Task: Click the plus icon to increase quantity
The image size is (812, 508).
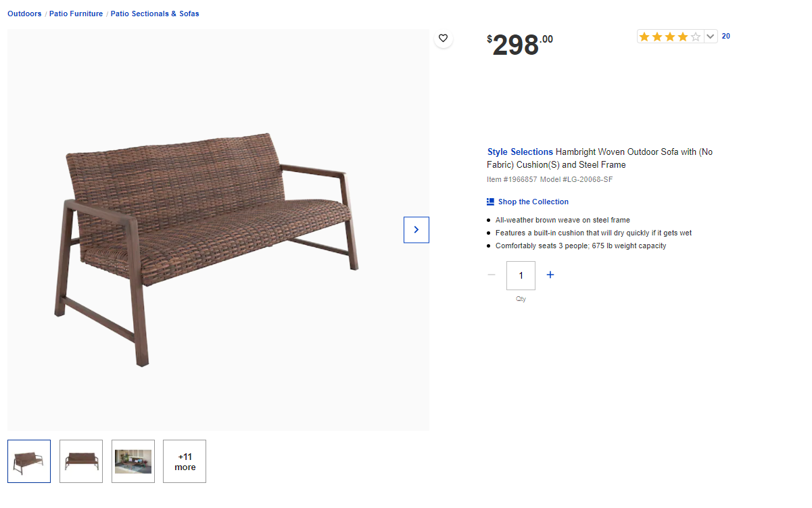Action: click(550, 275)
